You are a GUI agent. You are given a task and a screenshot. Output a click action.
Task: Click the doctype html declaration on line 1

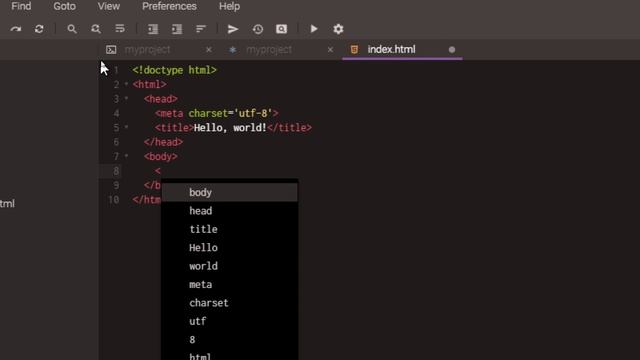175,70
